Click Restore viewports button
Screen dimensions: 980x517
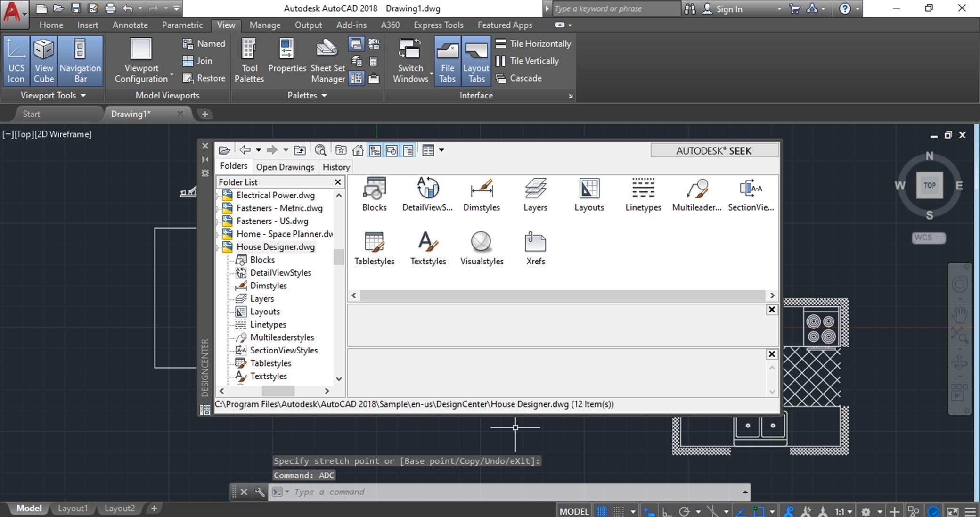pos(204,78)
